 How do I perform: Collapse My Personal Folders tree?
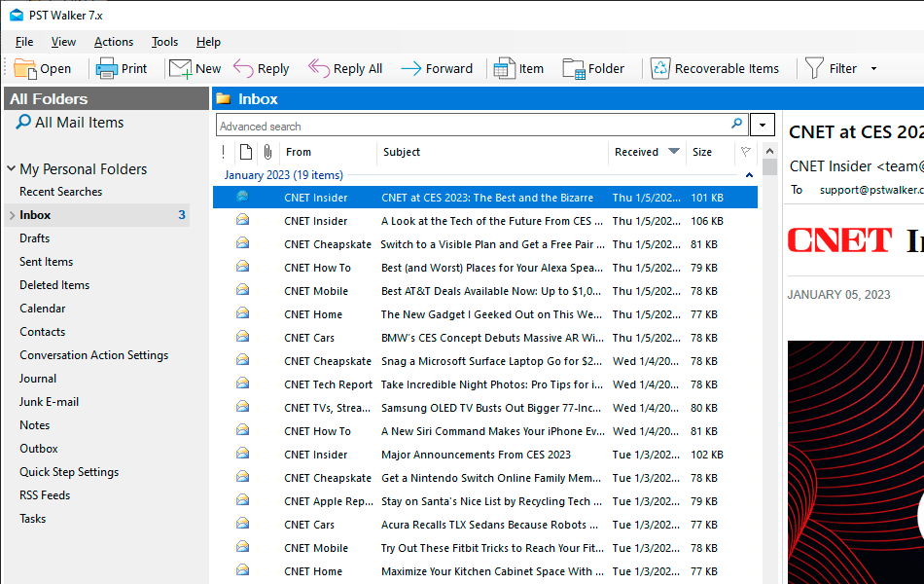tap(12, 168)
